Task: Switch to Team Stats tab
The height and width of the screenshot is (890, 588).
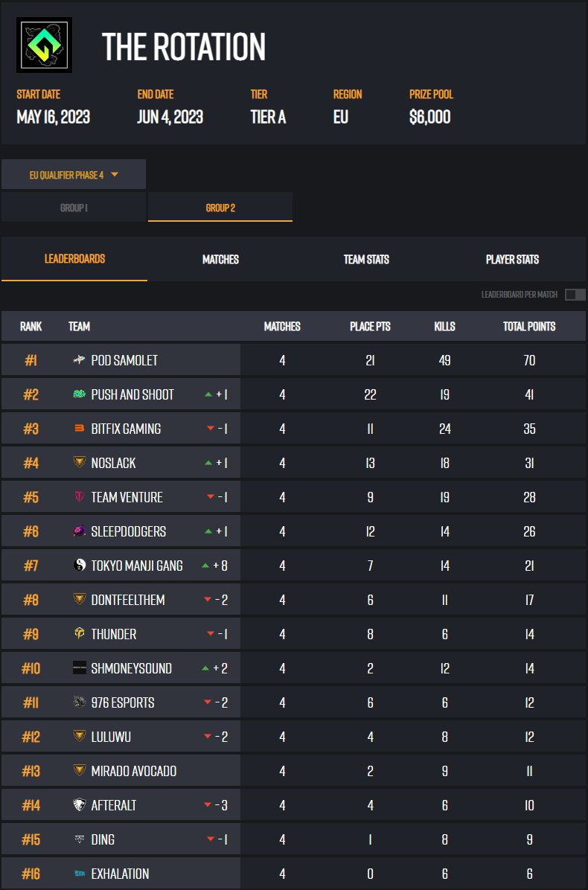Action: click(x=367, y=260)
